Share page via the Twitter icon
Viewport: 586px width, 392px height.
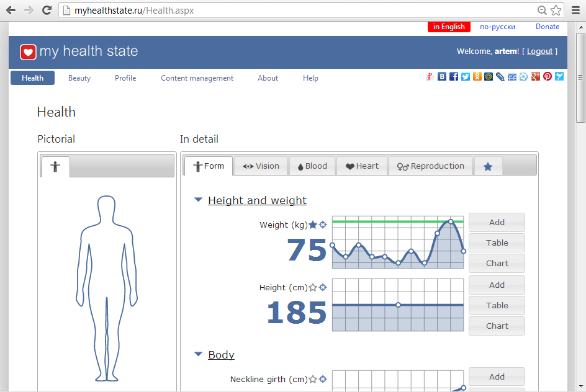pos(465,77)
